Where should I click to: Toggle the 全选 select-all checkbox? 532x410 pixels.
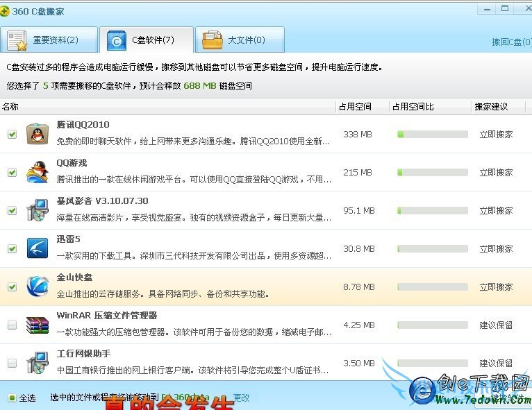(x=12, y=398)
